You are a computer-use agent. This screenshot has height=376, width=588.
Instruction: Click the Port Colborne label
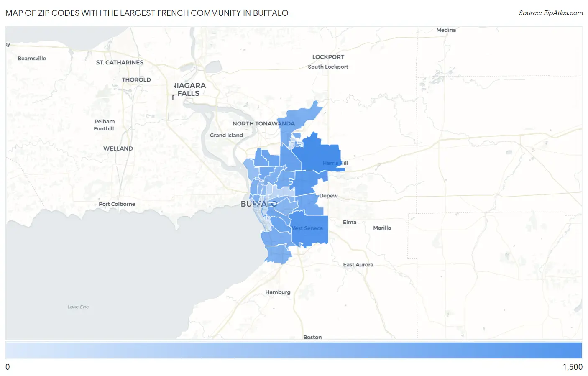(x=117, y=204)
